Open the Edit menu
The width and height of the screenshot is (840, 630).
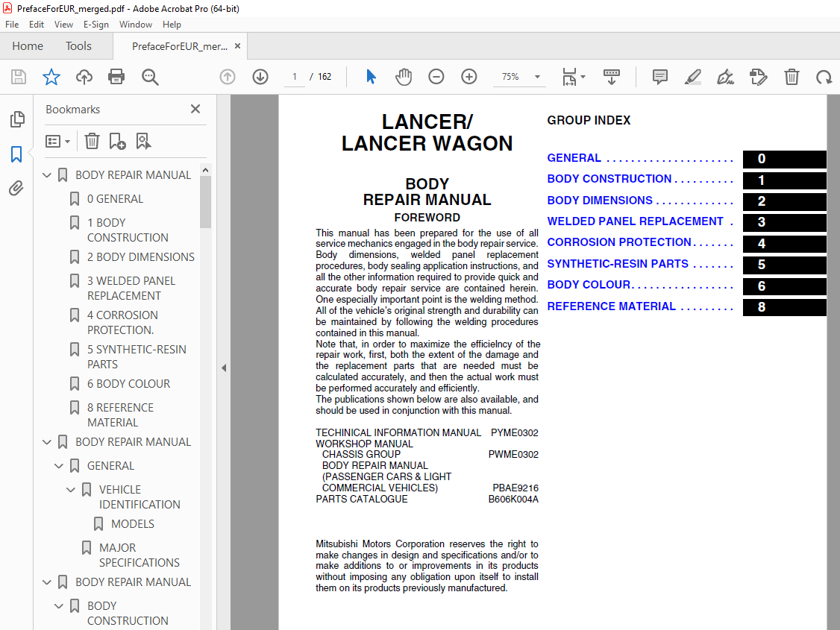37,25
